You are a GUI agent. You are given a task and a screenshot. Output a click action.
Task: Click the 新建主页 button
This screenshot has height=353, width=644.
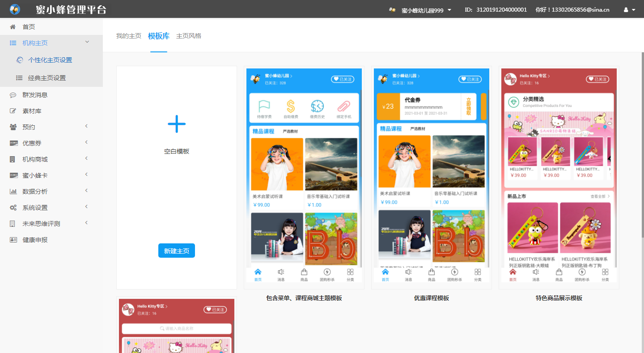(177, 251)
